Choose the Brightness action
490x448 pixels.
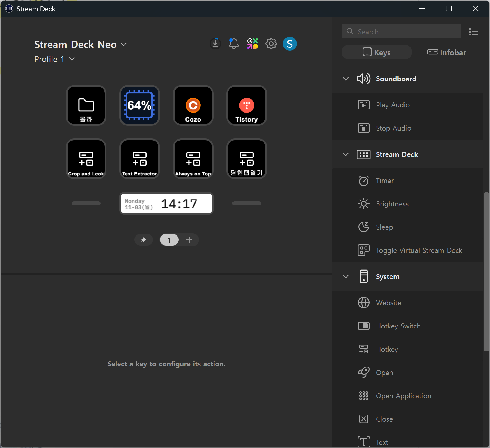point(407,204)
